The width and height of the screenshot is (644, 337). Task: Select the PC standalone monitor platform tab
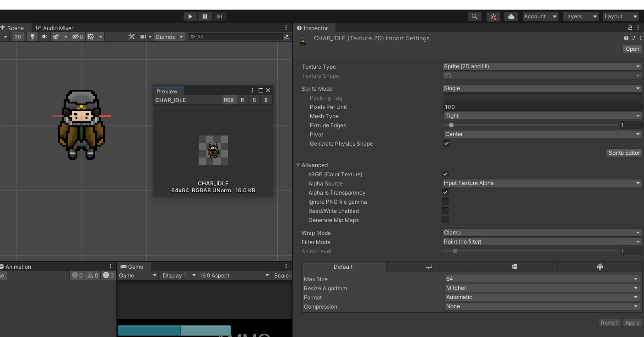coord(429,266)
